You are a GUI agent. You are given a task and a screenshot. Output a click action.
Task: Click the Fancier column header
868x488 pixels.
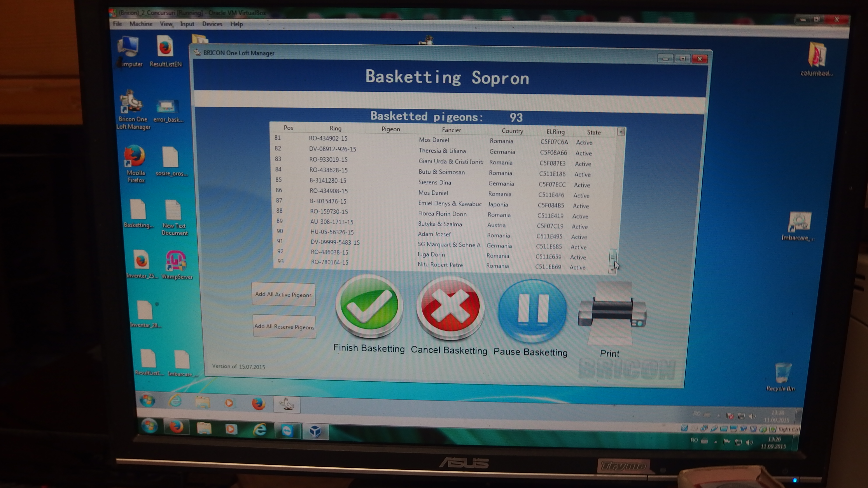(451, 130)
